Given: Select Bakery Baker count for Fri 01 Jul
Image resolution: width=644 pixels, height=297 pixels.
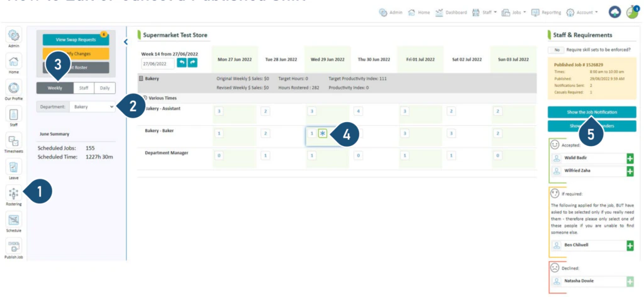Looking at the screenshot, I should point(404,133).
